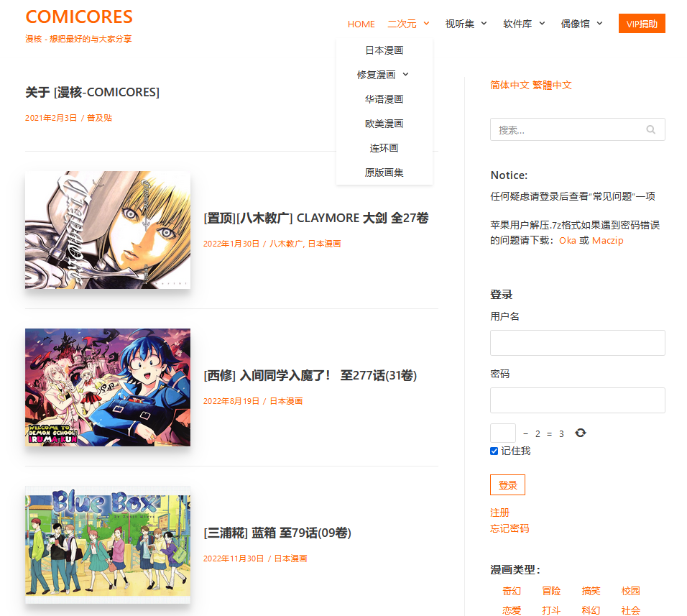The width and height of the screenshot is (687, 616).
Task: Select the 校园 manga genre
Action: [630, 591]
